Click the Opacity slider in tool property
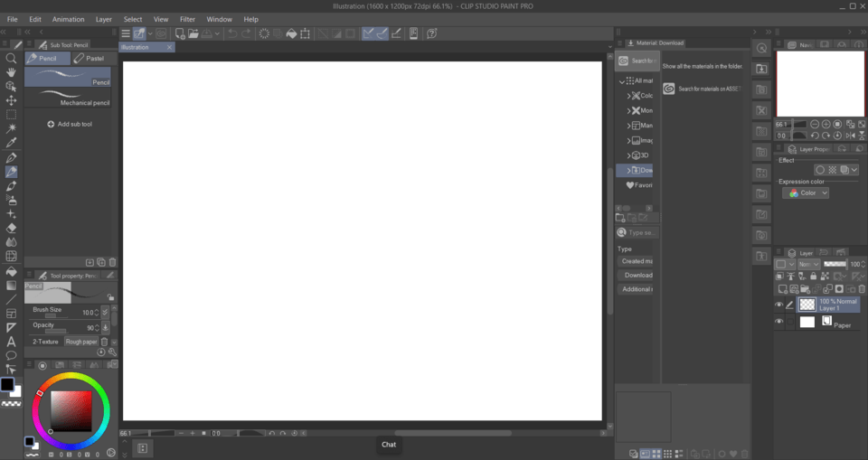868x460 pixels. pyautogui.click(x=55, y=331)
